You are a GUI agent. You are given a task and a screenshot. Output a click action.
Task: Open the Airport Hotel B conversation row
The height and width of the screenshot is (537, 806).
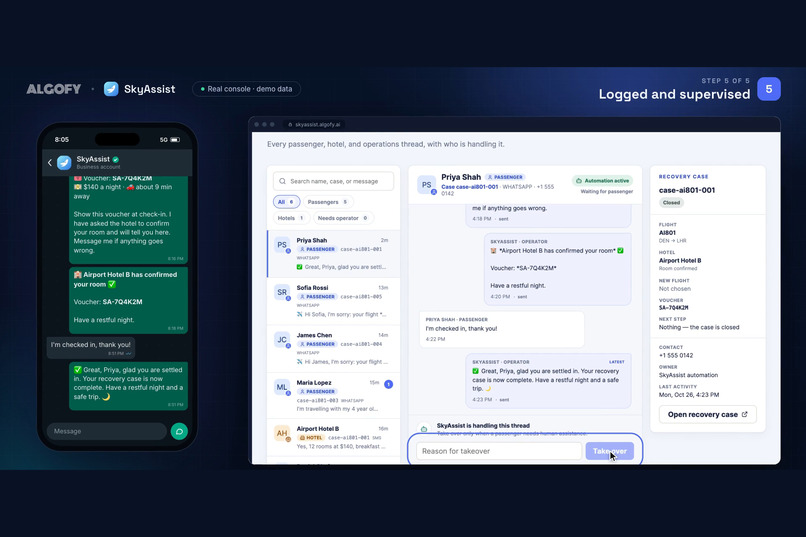[334, 437]
